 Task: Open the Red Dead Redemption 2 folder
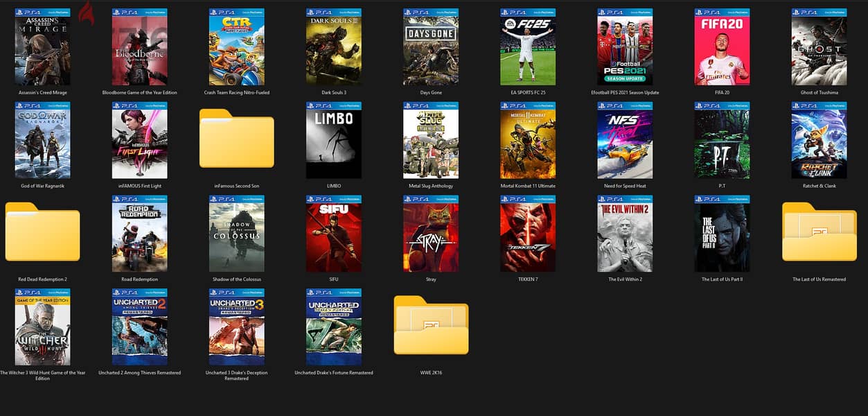click(x=42, y=232)
